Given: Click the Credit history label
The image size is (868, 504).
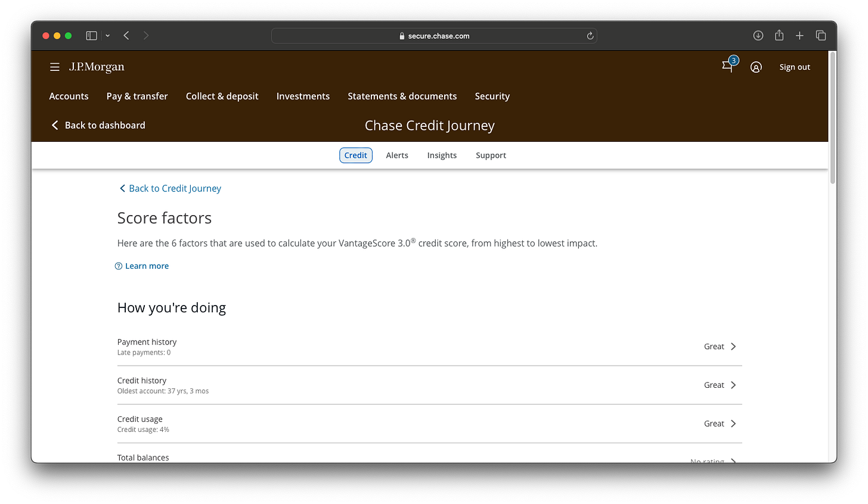Looking at the screenshot, I should (x=142, y=381).
